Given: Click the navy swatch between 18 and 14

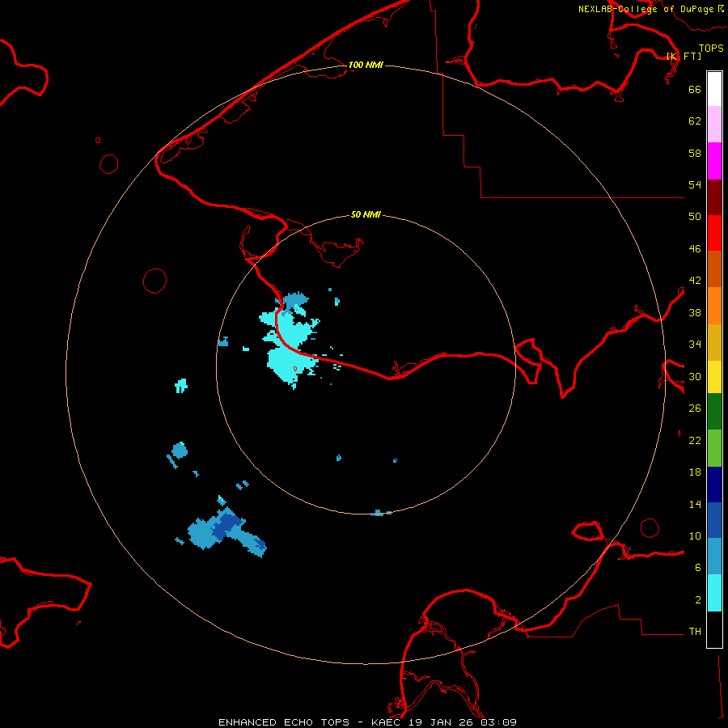Looking at the screenshot, I should click(x=714, y=485).
